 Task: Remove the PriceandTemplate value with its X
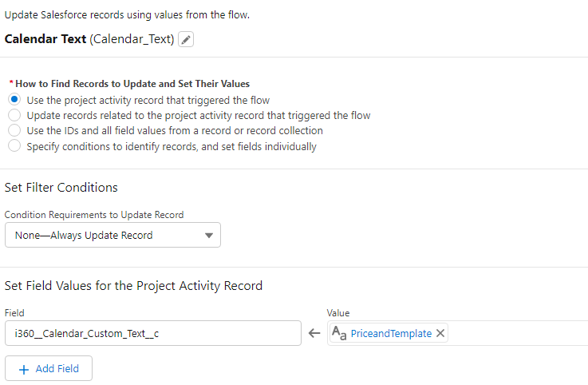[440, 334]
